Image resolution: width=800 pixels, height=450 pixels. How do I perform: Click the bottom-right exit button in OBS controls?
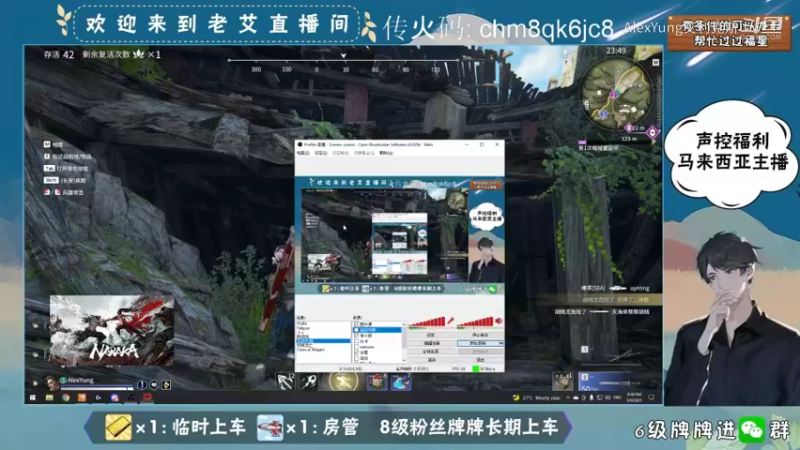point(480,360)
